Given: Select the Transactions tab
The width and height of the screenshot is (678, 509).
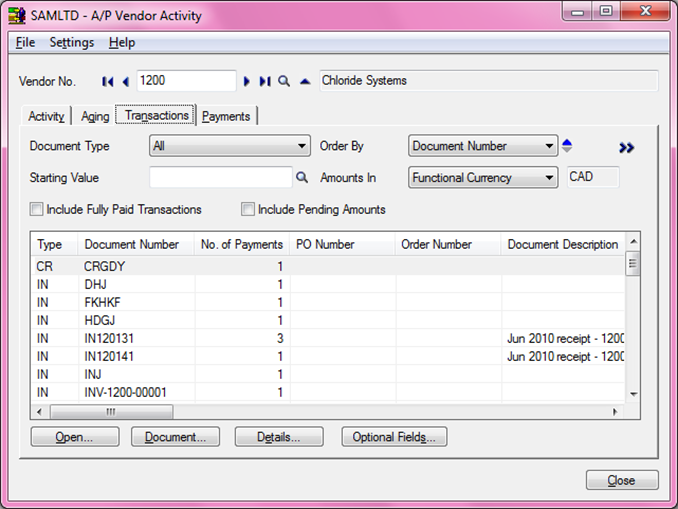Looking at the screenshot, I should click(x=156, y=115).
